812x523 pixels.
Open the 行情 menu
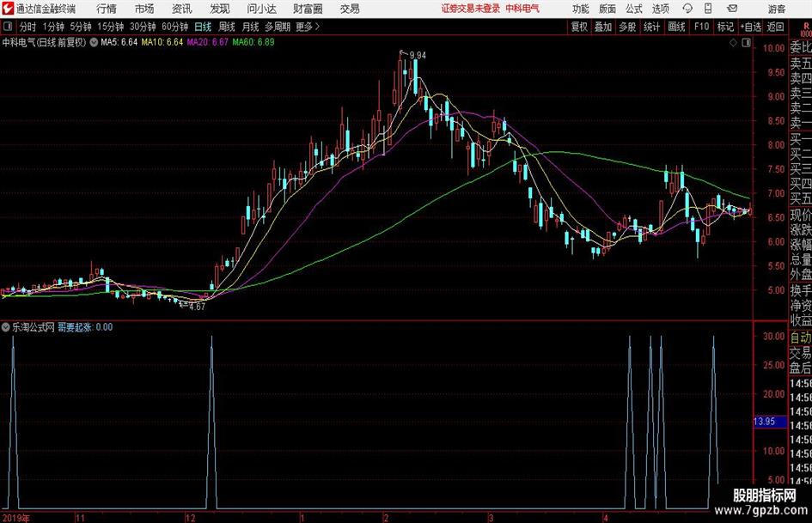(107, 9)
